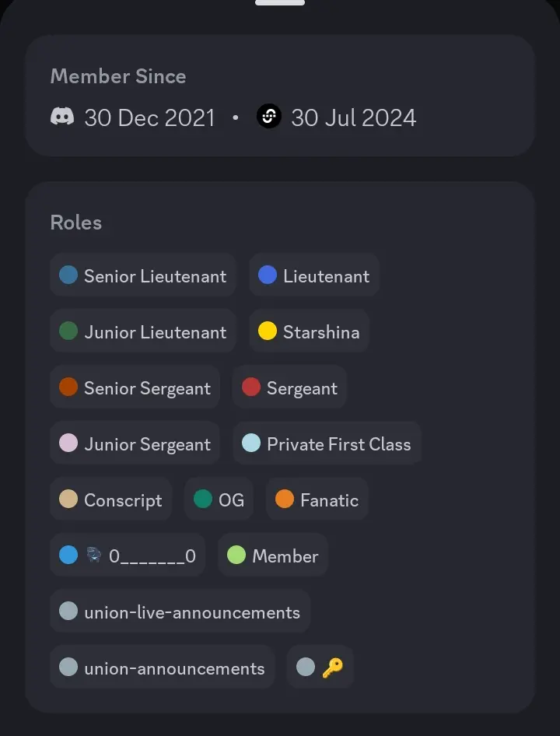This screenshot has width=560, height=736.
Task: Click the server logo icon beside 30 Jul 2024
Action: pyautogui.click(x=269, y=116)
